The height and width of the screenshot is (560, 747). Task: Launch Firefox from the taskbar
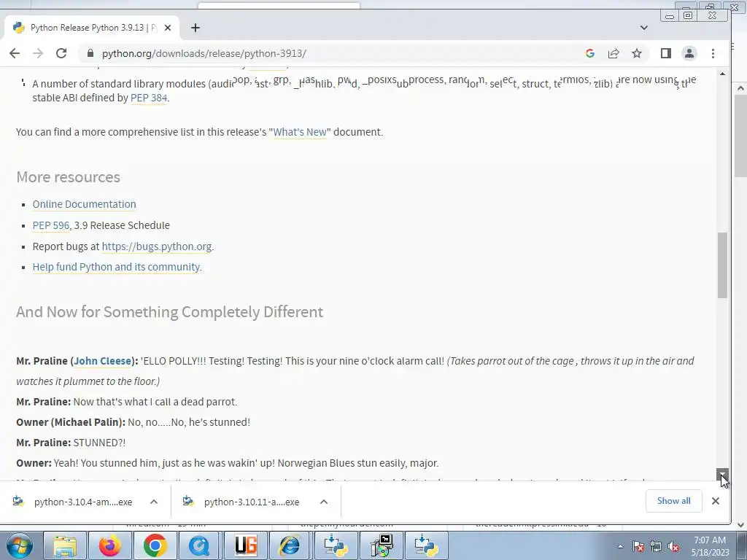pyautogui.click(x=109, y=545)
